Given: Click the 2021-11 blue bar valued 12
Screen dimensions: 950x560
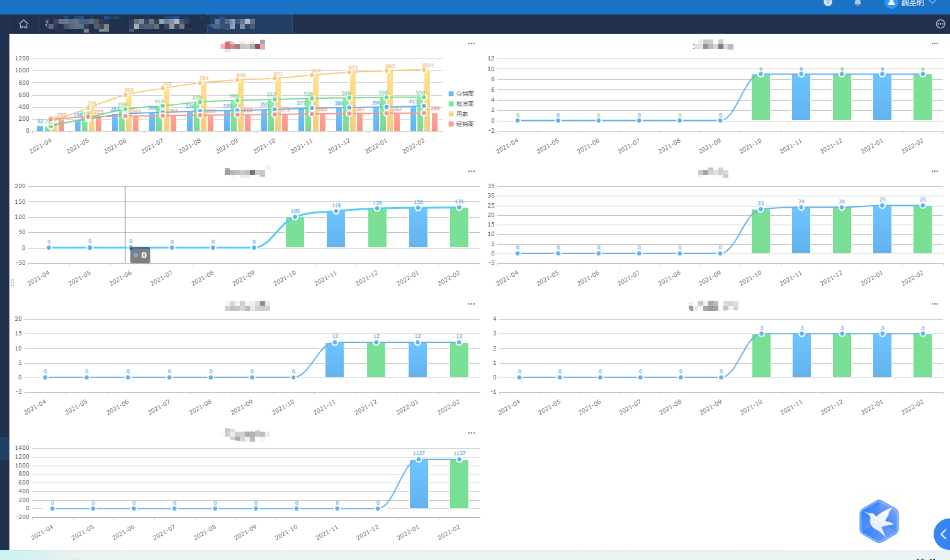Looking at the screenshot, I should click(x=334, y=360).
